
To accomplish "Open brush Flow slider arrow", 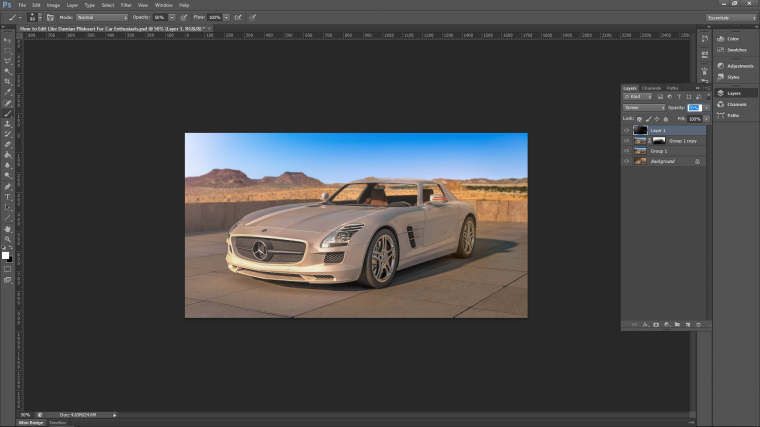I will (226, 17).
